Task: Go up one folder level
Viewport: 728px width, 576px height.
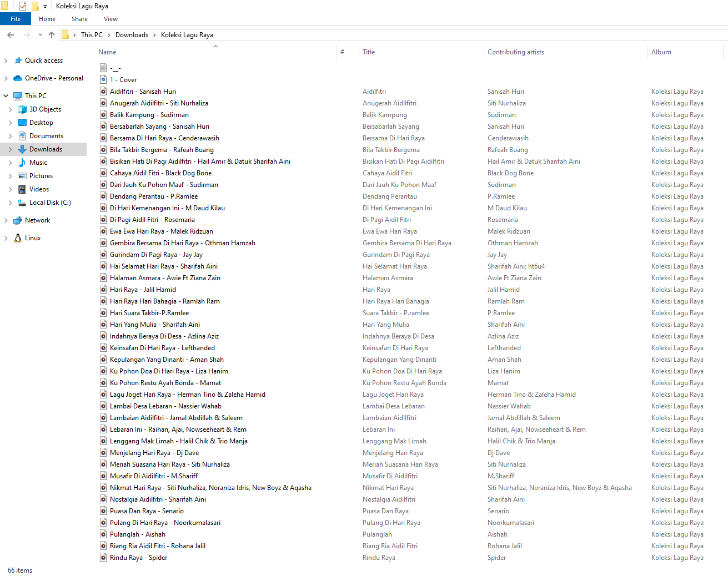Action: pos(52,35)
